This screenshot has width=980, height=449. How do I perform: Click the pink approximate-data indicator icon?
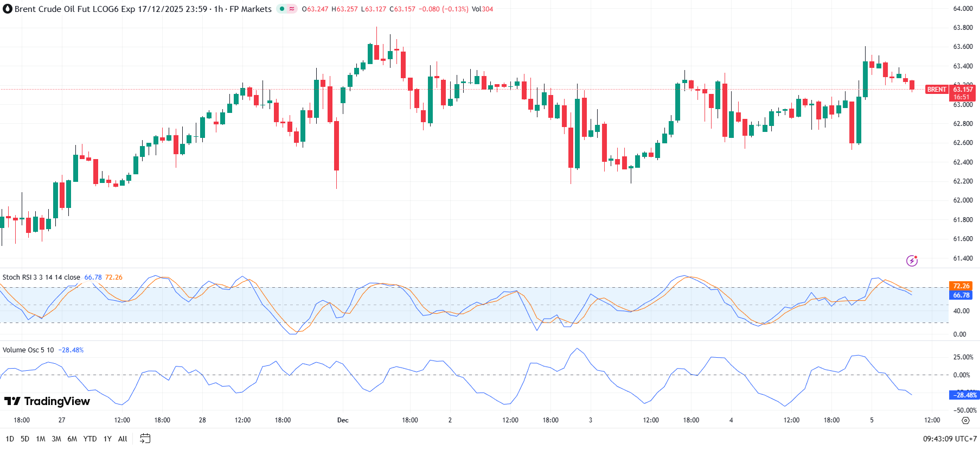click(292, 9)
